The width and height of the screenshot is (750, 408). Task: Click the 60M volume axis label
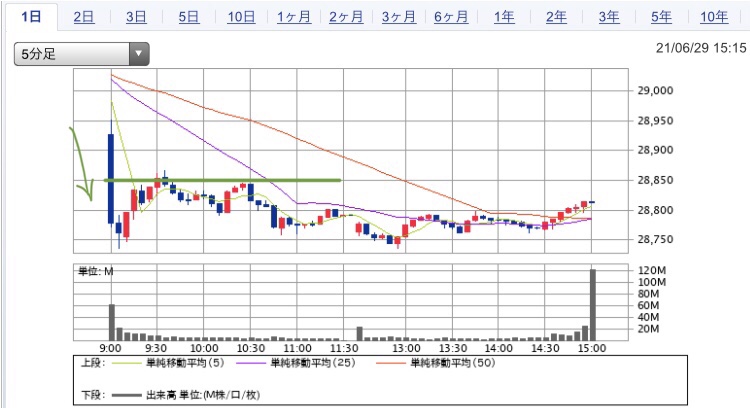tap(648, 305)
